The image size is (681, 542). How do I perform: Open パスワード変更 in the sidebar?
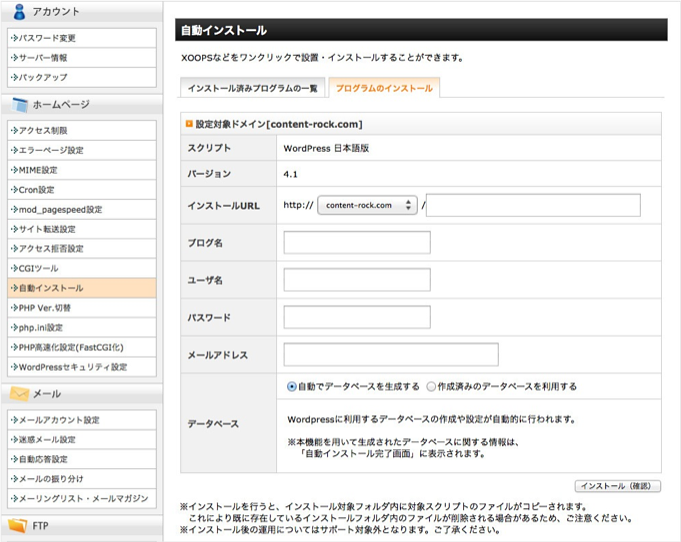tap(82, 38)
